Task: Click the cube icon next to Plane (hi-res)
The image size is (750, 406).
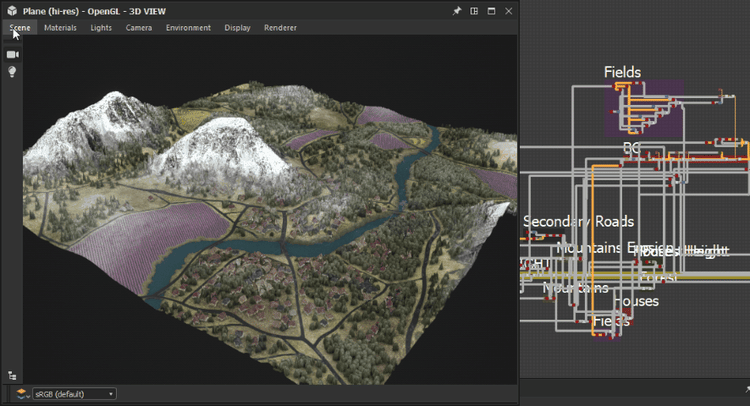Action: pyautogui.click(x=12, y=11)
